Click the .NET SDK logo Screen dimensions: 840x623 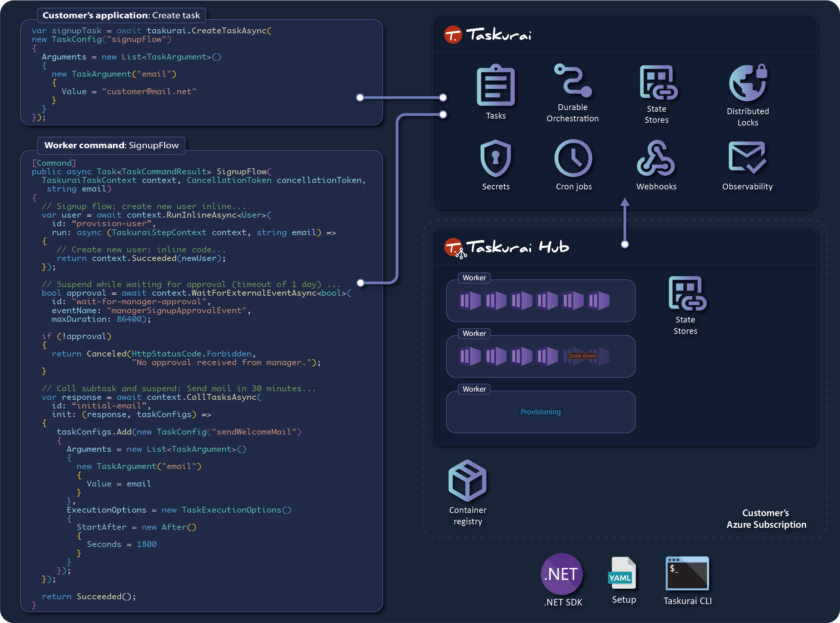pyautogui.click(x=562, y=573)
